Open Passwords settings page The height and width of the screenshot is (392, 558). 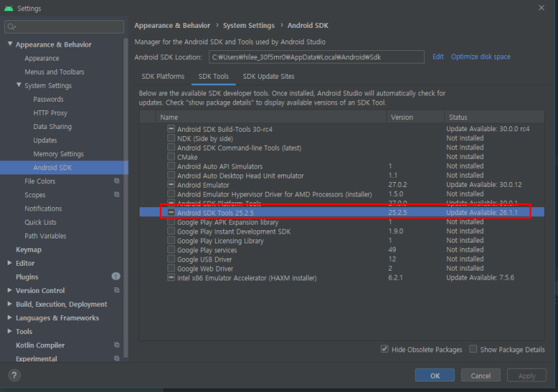(x=48, y=99)
